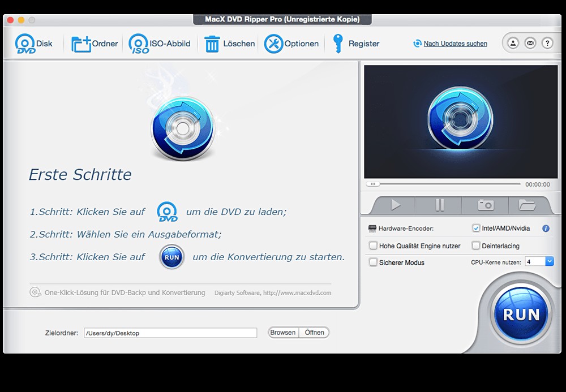This screenshot has height=392, width=566.
Task: Play the preview video
Action: coord(395,205)
